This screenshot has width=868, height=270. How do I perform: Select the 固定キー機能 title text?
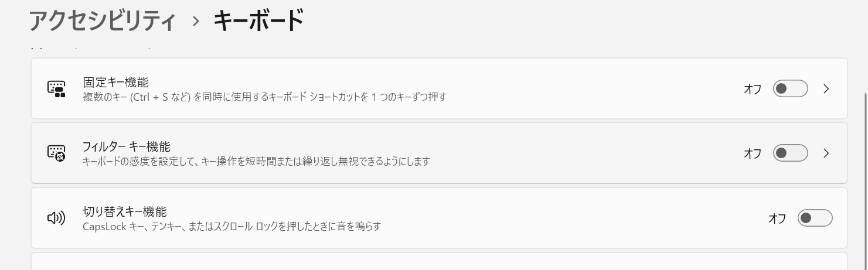point(116,82)
